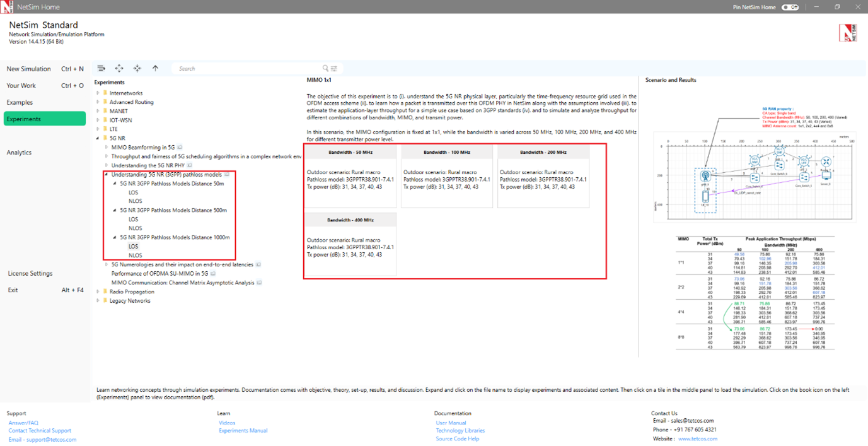Expand the Radio Propagation folder arrow

coord(98,292)
